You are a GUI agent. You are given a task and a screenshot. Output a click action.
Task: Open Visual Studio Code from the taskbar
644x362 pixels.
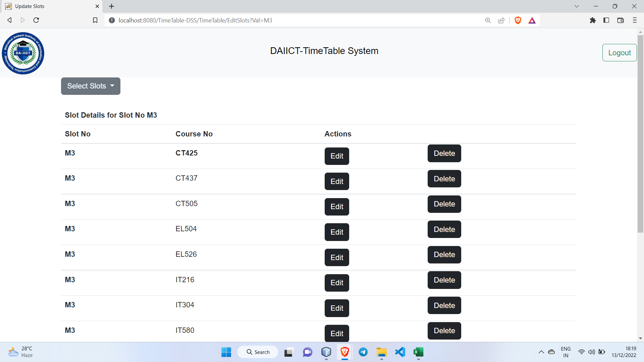(x=400, y=352)
